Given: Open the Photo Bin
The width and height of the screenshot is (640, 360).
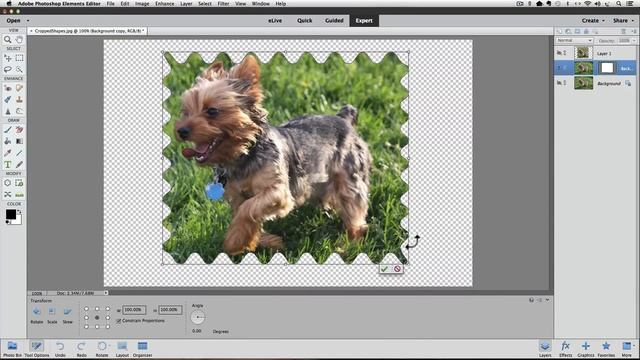Looking at the screenshot, I should coord(12,349).
